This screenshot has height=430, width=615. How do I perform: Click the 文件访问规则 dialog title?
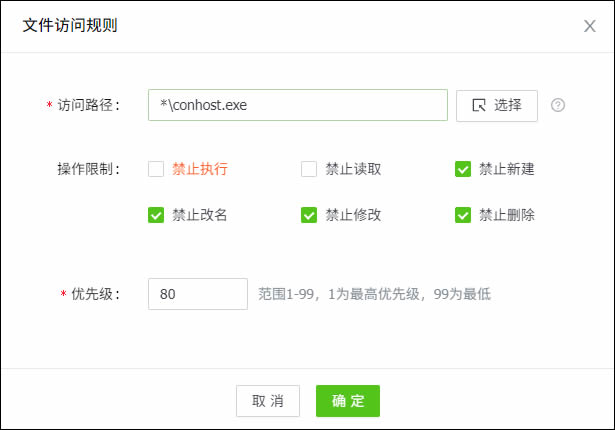coord(70,26)
